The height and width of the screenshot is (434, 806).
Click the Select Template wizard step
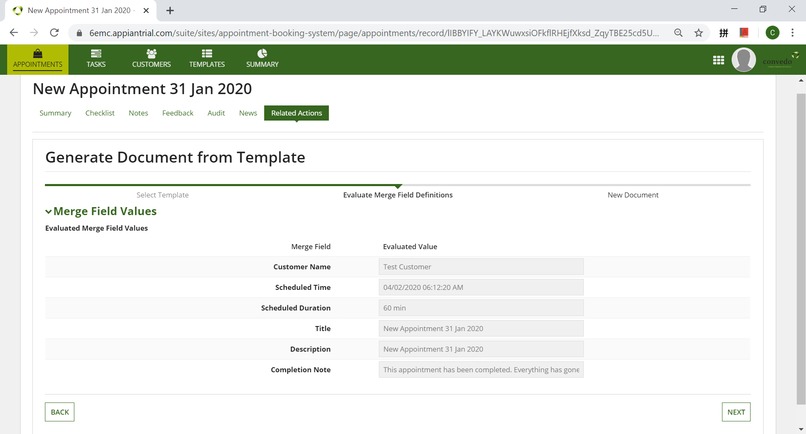click(x=162, y=195)
